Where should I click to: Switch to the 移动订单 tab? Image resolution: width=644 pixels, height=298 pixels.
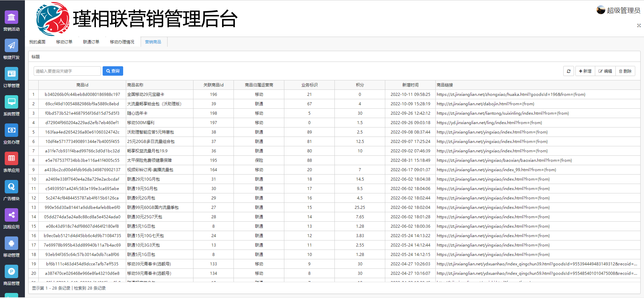(x=64, y=42)
